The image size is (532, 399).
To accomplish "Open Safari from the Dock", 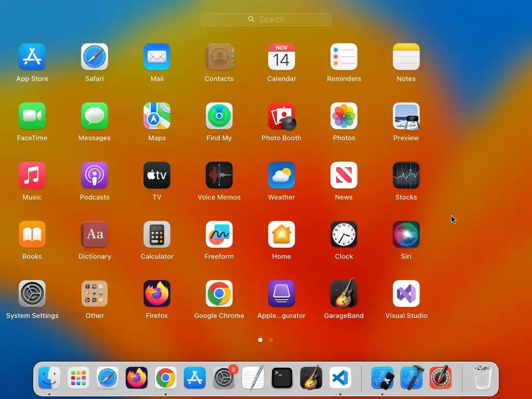I will 108,378.
